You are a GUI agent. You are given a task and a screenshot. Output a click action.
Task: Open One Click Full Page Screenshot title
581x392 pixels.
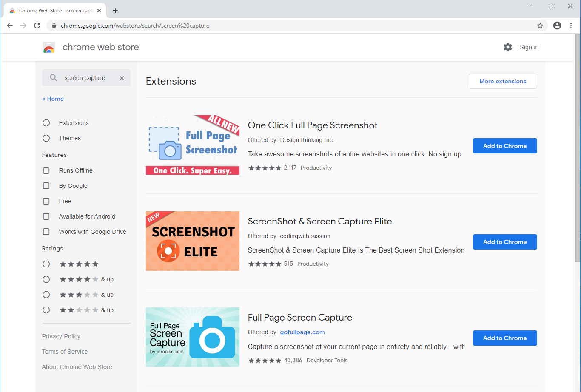click(313, 125)
